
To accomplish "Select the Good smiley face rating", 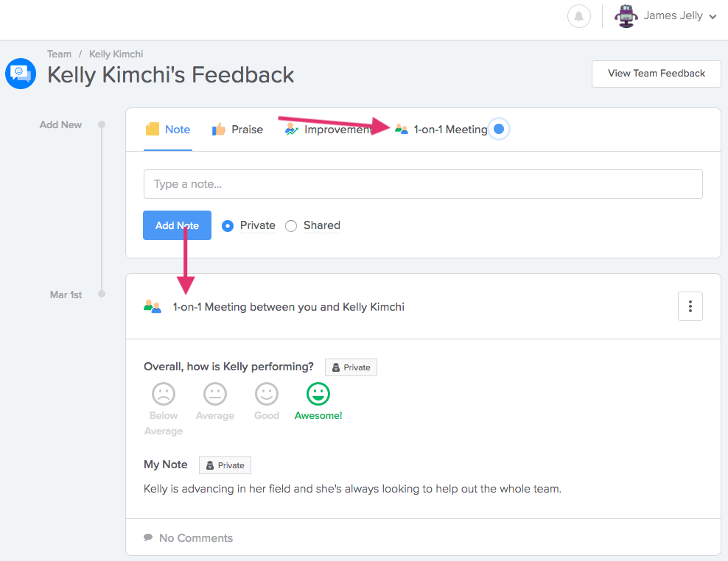I will (267, 394).
